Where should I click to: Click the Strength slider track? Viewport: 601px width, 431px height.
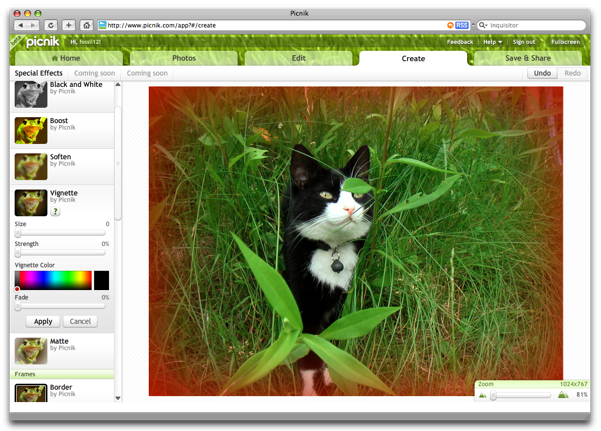click(60, 254)
